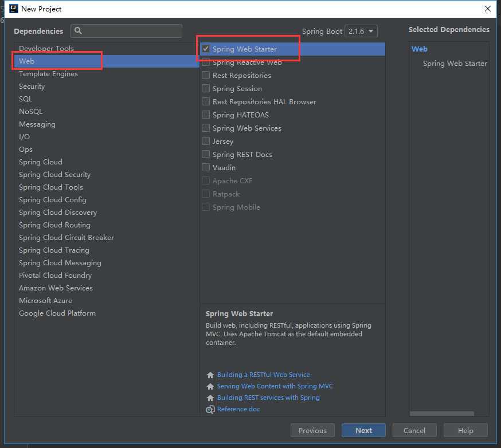Select Spring Web Starter in Selected Dependencies
Viewport: 501px width, 448px height.
tap(455, 64)
